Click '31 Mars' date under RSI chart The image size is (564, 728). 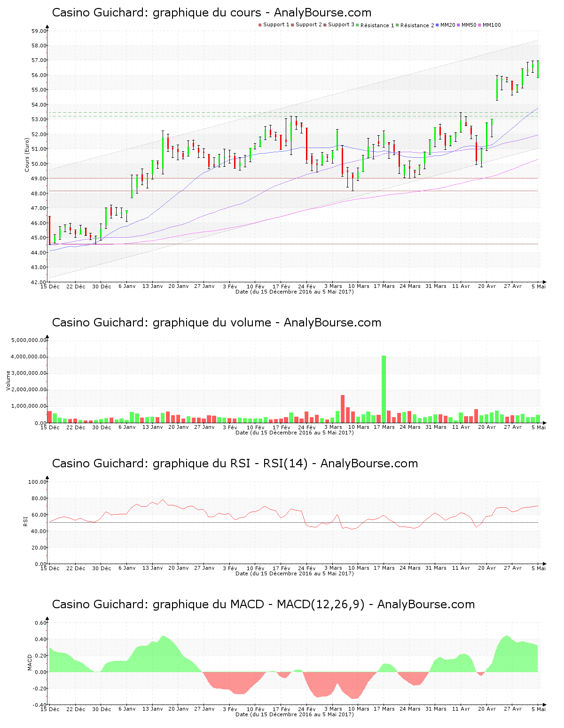tap(436, 568)
